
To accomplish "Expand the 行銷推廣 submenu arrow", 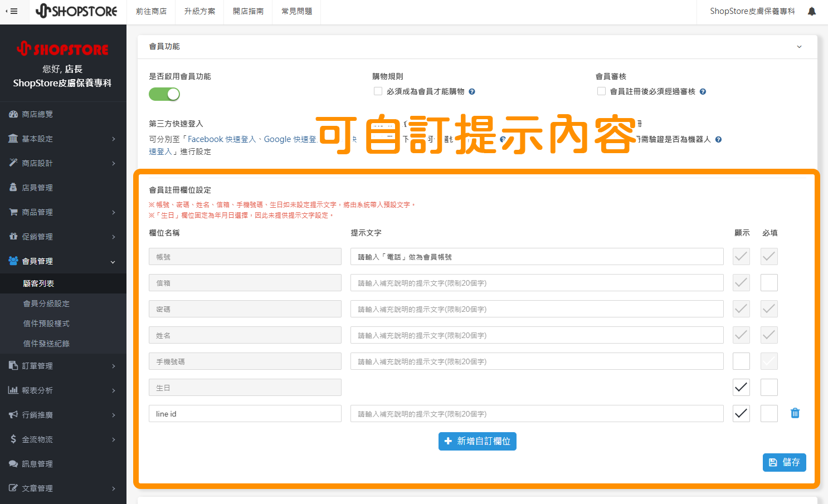I will coord(114,415).
